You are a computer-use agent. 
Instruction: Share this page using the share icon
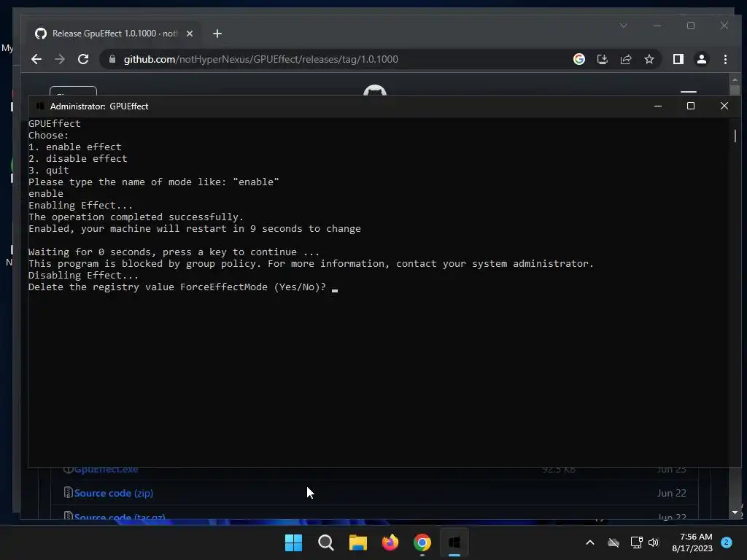coord(625,59)
